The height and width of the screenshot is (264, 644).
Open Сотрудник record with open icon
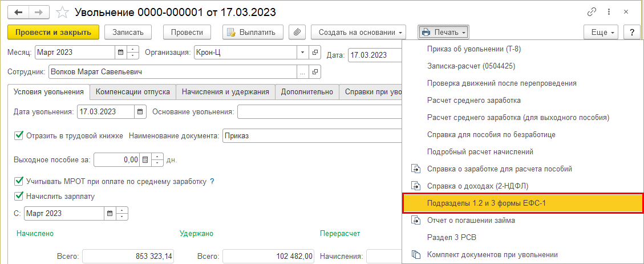click(315, 72)
